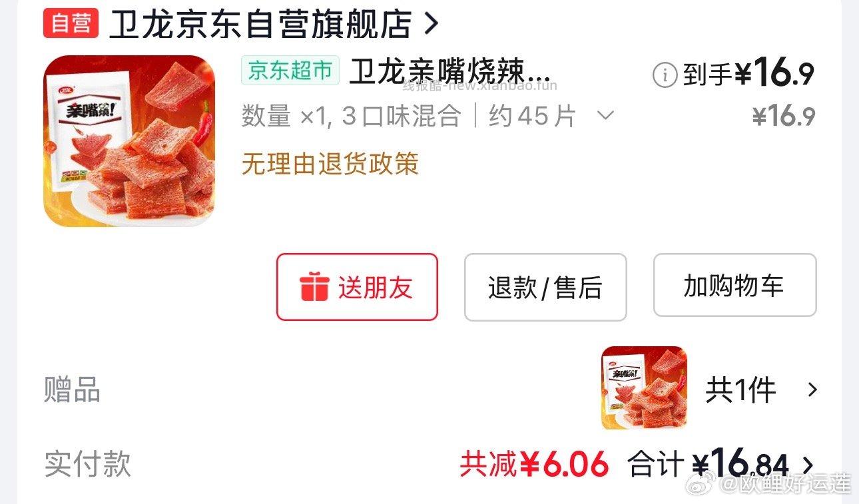Open 卫龙京东自营旗舰店 store chevron
The width and height of the screenshot is (859, 504).
[431, 25]
